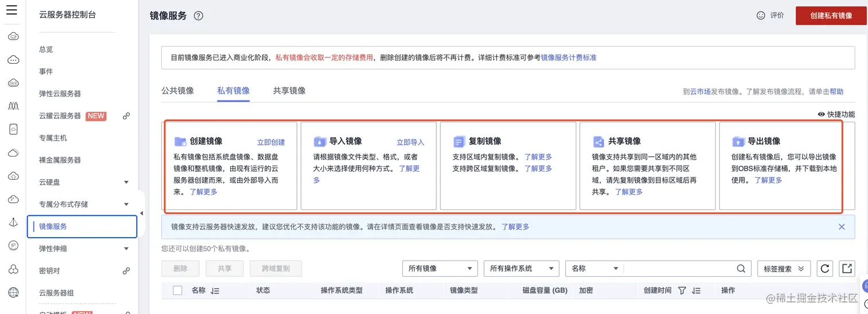Click the 帮助 link

[836, 91]
